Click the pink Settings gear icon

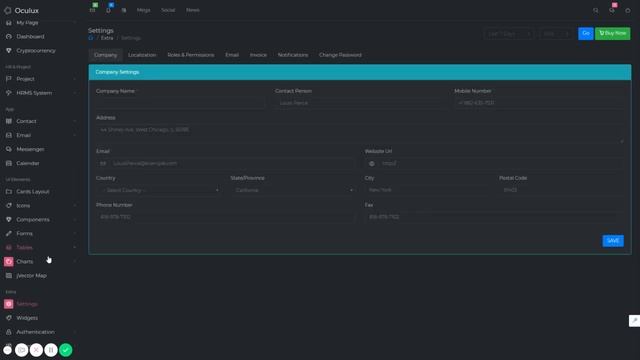click(9, 304)
